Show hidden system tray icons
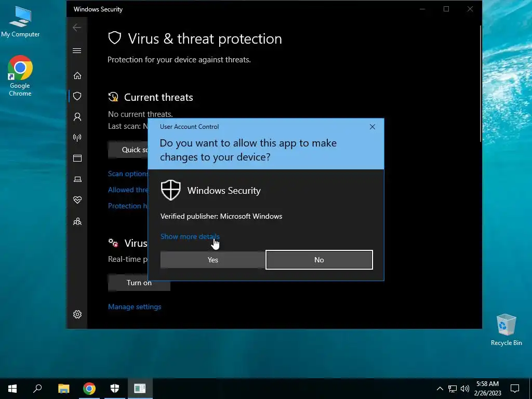Image resolution: width=532 pixels, height=399 pixels. pos(440,389)
